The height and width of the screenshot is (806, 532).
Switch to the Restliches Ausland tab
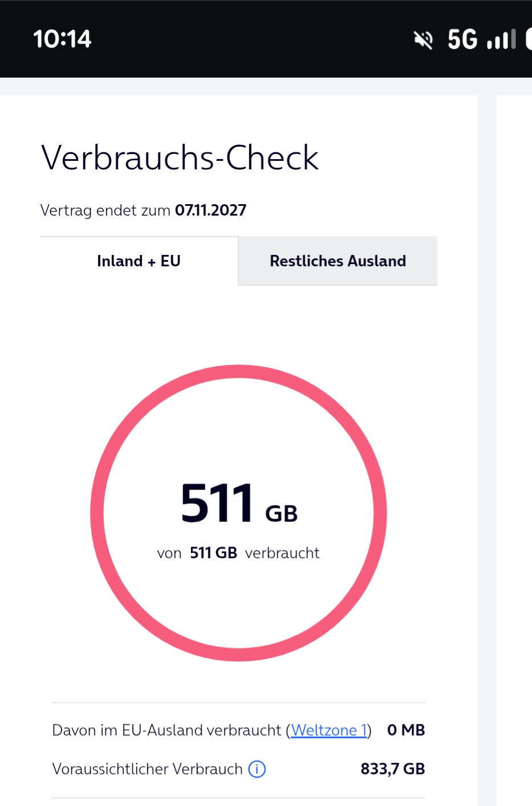[x=338, y=261]
